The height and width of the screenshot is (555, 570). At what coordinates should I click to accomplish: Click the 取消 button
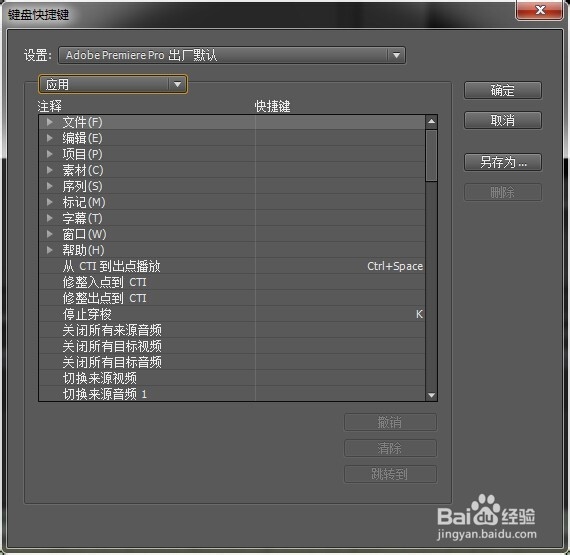tap(503, 120)
